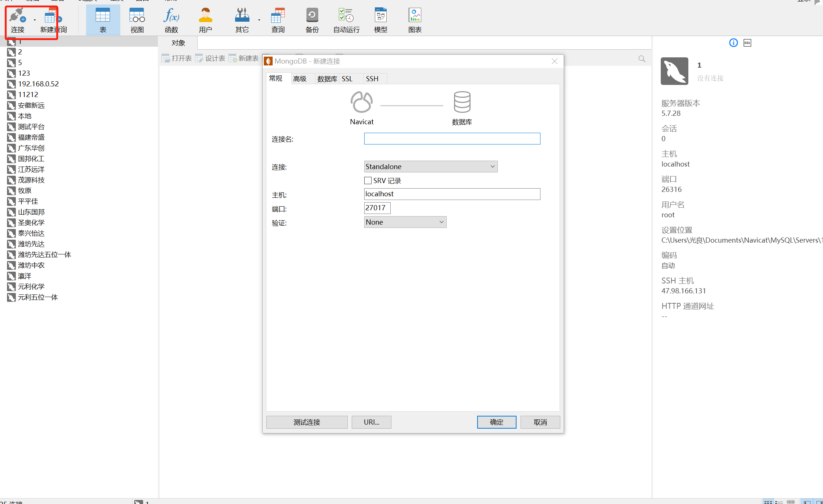The height and width of the screenshot is (504, 823).
Task: Select the 潍坊先达五位一体 connection in the tree
Action: [x=45, y=254]
